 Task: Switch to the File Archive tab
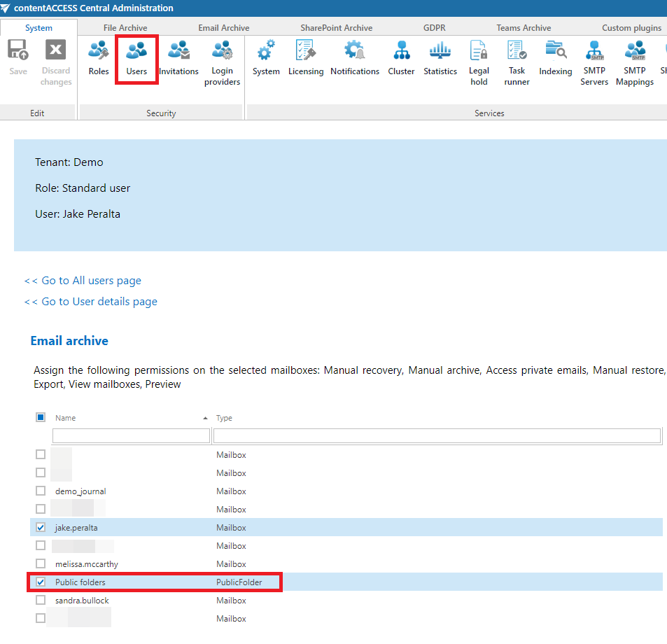point(125,28)
